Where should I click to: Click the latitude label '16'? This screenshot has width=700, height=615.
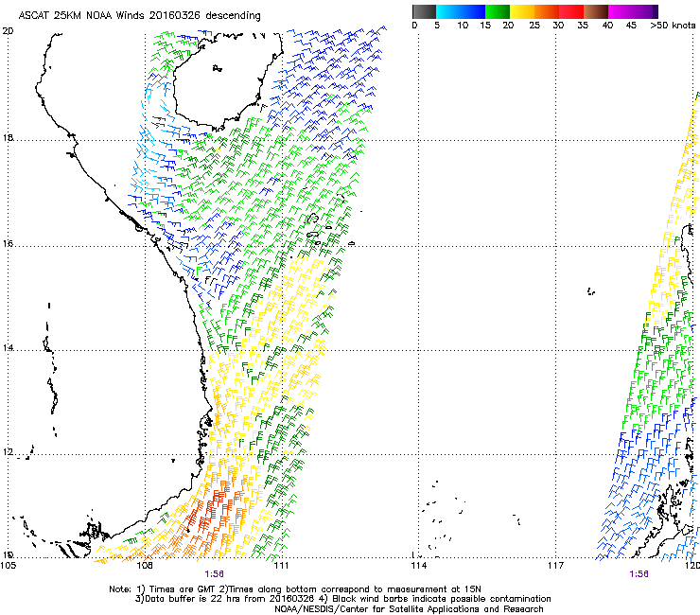pos(8,244)
